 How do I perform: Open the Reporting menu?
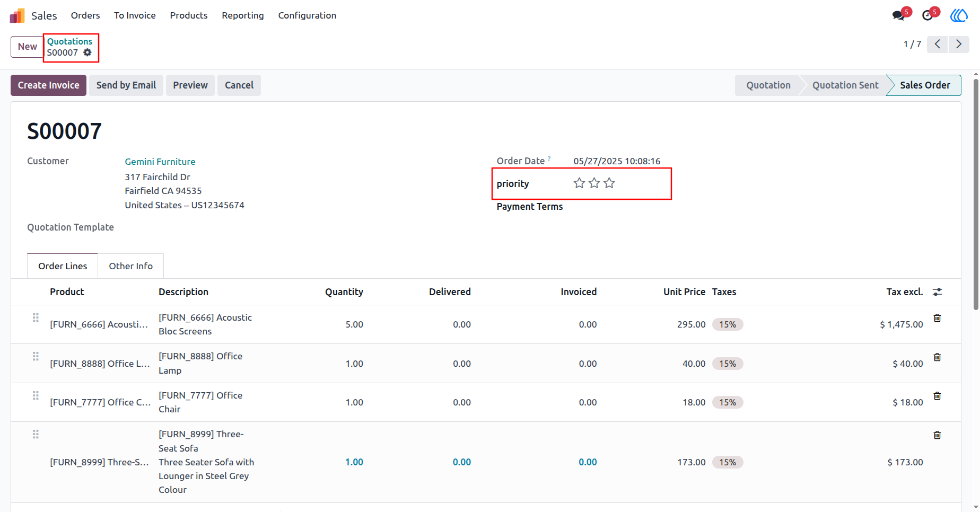point(243,15)
